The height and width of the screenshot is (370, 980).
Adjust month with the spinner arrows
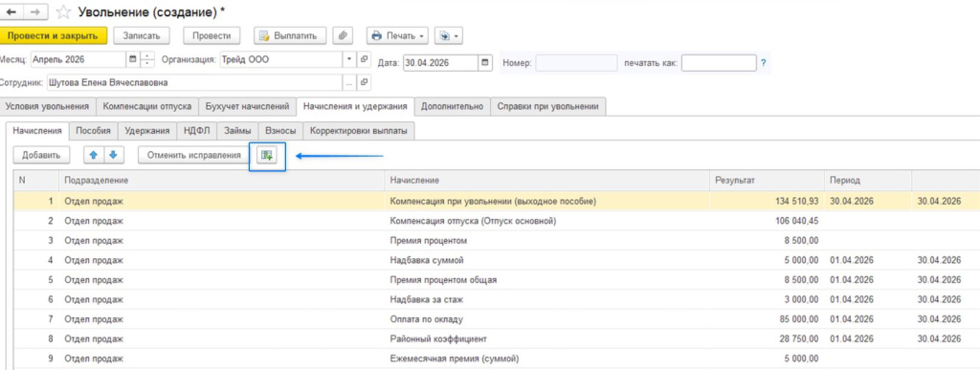[146, 60]
